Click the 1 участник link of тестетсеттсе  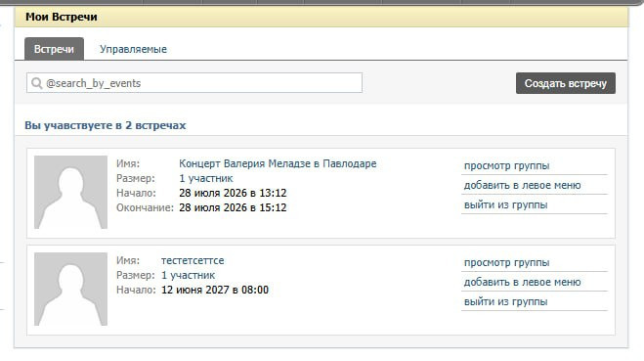point(188,275)
